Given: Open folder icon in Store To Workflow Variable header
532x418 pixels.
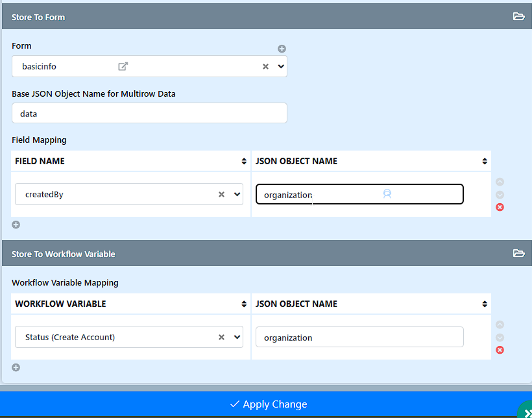Looking at the screenshot, I should [x=518, y=253].
